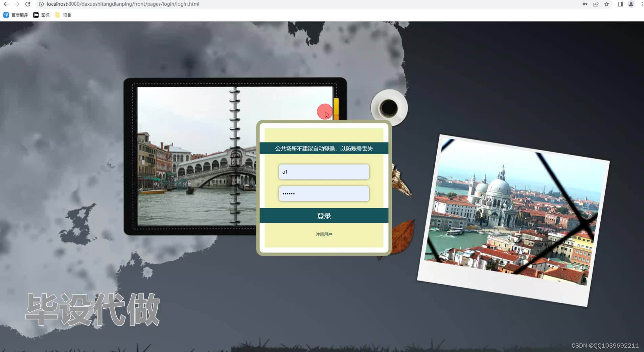Open the browser profile avatar

631,4
